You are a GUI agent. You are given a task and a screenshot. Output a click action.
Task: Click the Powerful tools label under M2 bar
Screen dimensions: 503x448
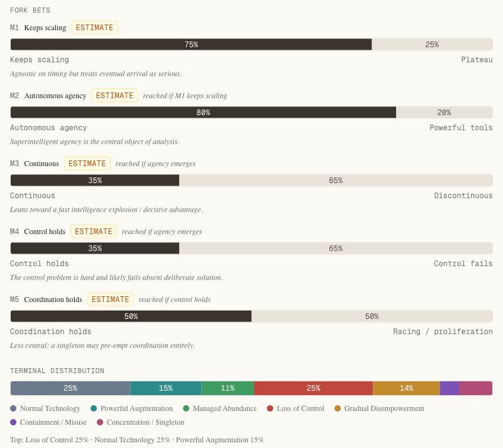pyautogui.click(x=461, y=128)
